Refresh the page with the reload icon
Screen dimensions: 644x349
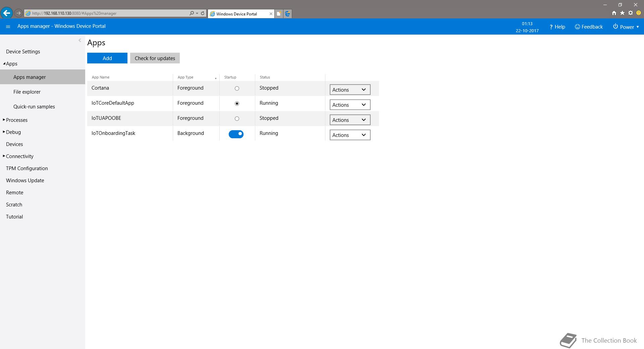(x=203, y=13)
